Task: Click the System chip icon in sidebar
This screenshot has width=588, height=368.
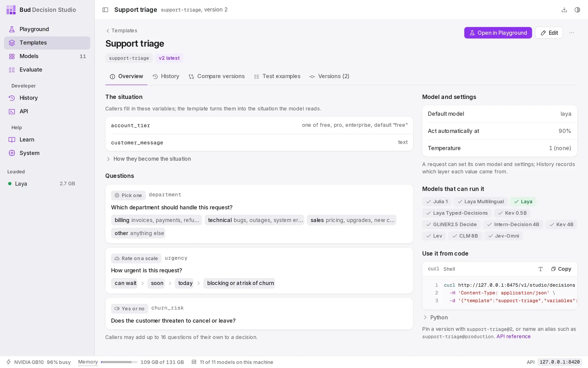Action: pyautogui.click(x=12, y=153)
